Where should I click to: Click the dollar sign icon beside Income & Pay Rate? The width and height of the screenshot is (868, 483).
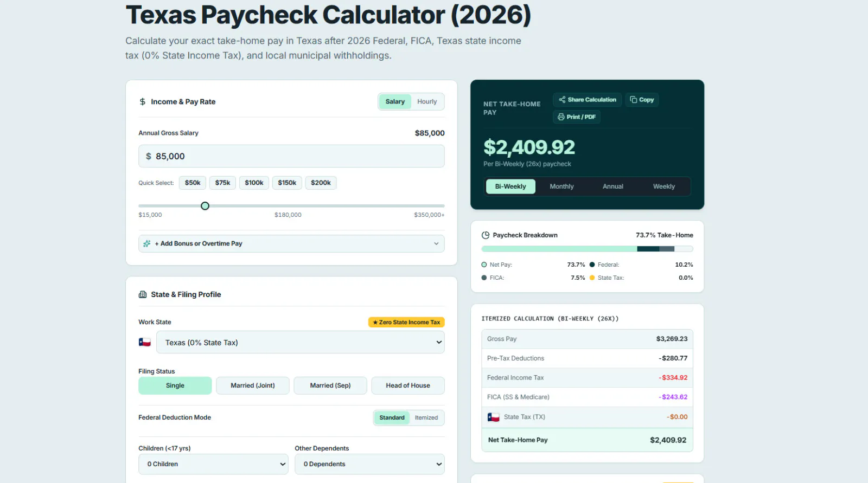143,101
